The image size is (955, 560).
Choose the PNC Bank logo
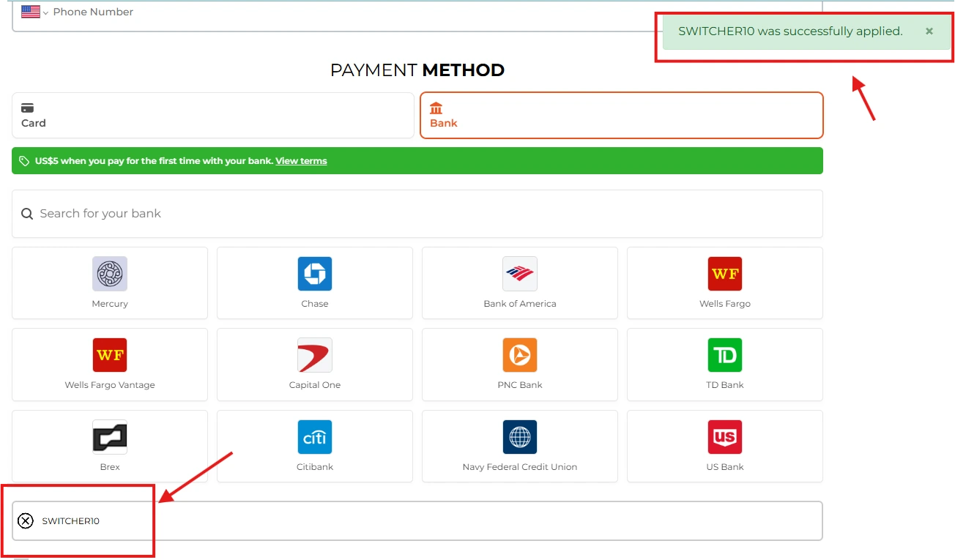[520, 355]
